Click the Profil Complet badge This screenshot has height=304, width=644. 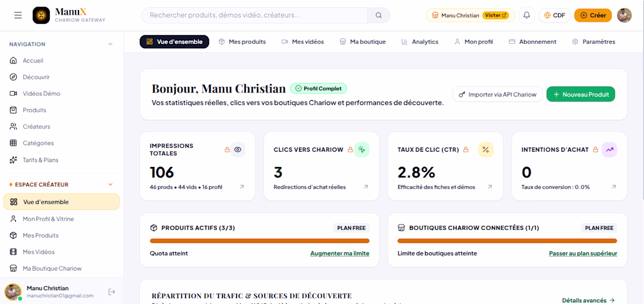click(x=318, y=88)
